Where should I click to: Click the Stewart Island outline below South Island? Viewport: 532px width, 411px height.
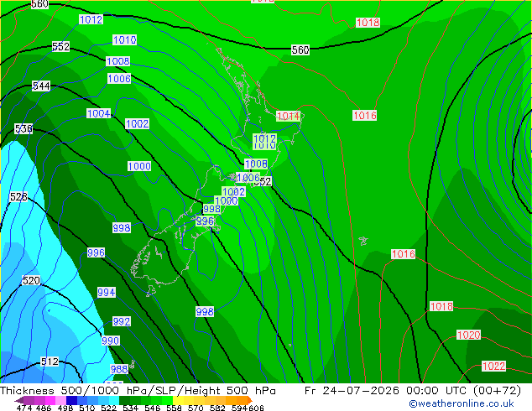151,291
